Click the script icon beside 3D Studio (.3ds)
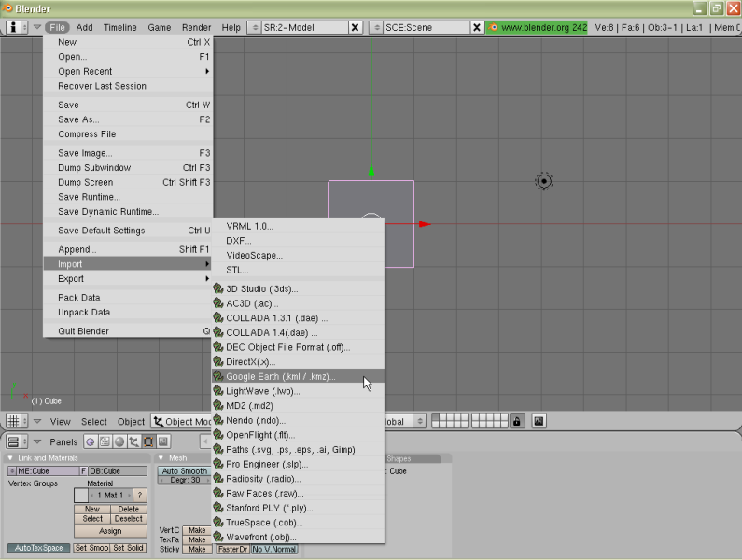742x560 pixels. click(218, 288)
